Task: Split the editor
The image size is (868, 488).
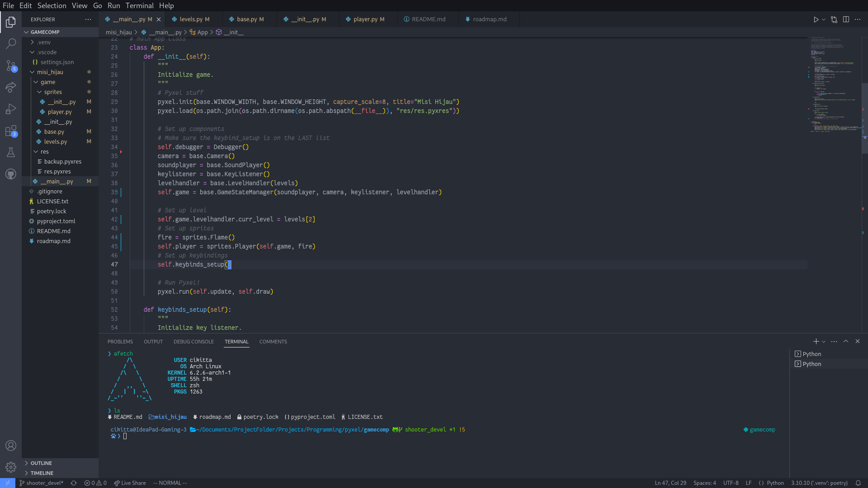Action: [x=846, y=19]
